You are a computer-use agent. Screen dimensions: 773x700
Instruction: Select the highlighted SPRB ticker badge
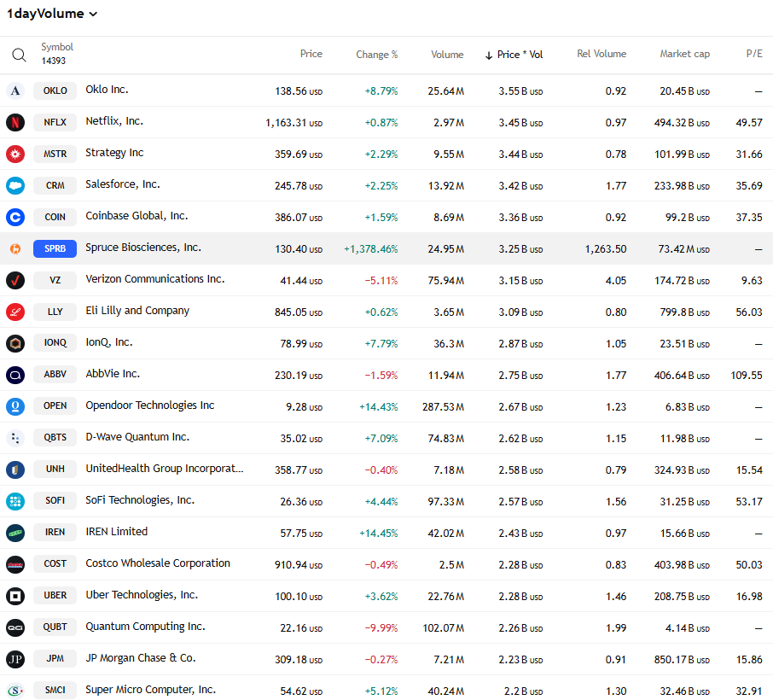click(x=55, y=248)
